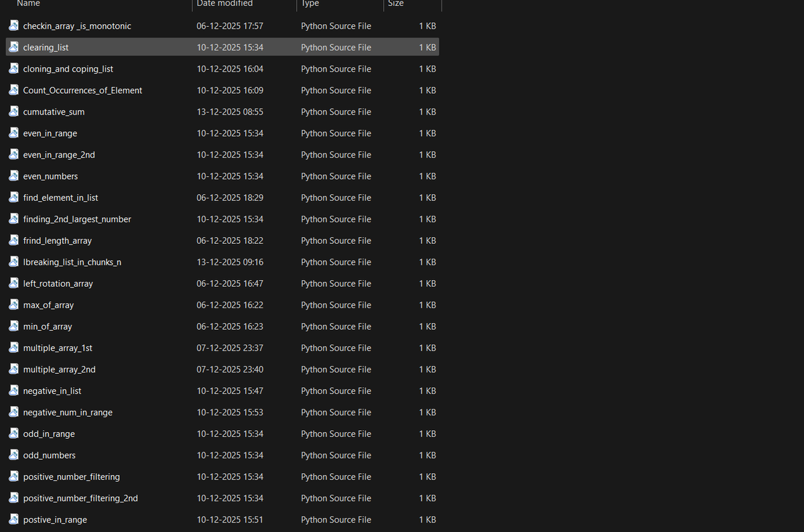
Task: Select the cloning_and coping_list file icon
Action: [x=13, y=68]
